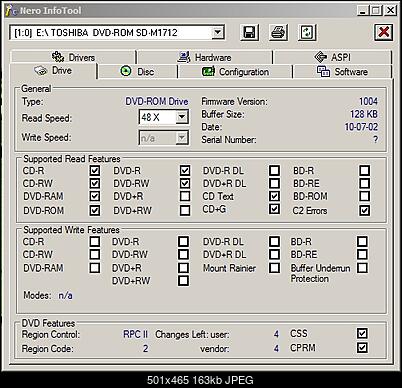Click the date value 10-07-02
The width and height of the screenshot is (402, 388).
point(361,127)
